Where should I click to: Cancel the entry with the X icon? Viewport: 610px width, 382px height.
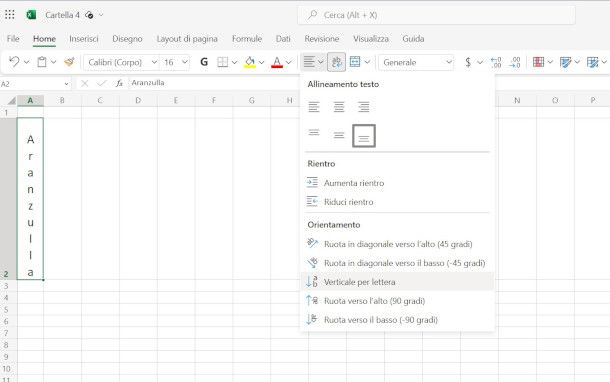84,83
